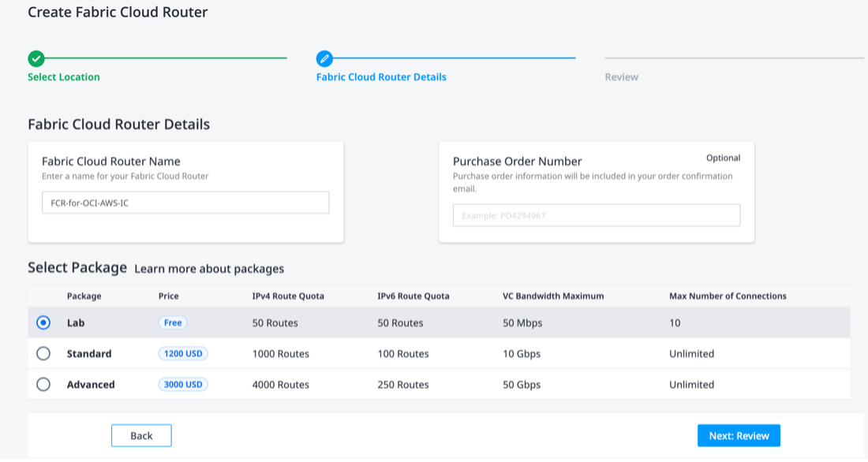Open the Fabric Cloud Router Details step

381,77
